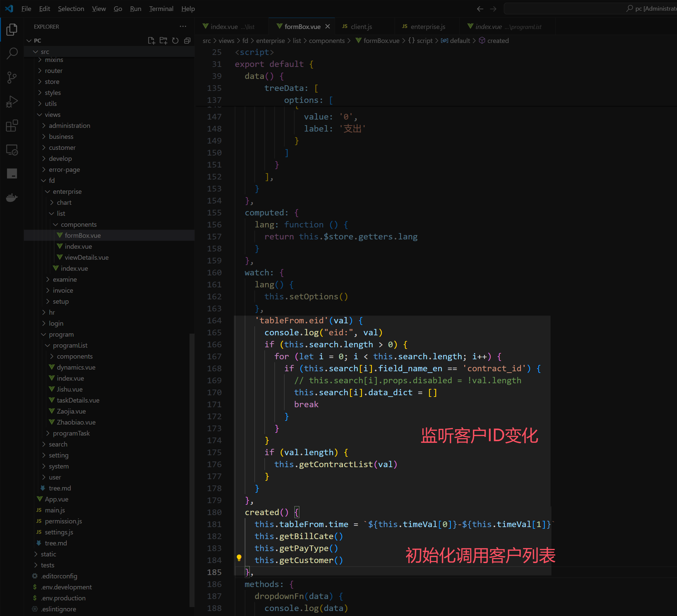677x616 pixels.
Task: Click the New File icon in Explorer
Action: coord(152,41)
